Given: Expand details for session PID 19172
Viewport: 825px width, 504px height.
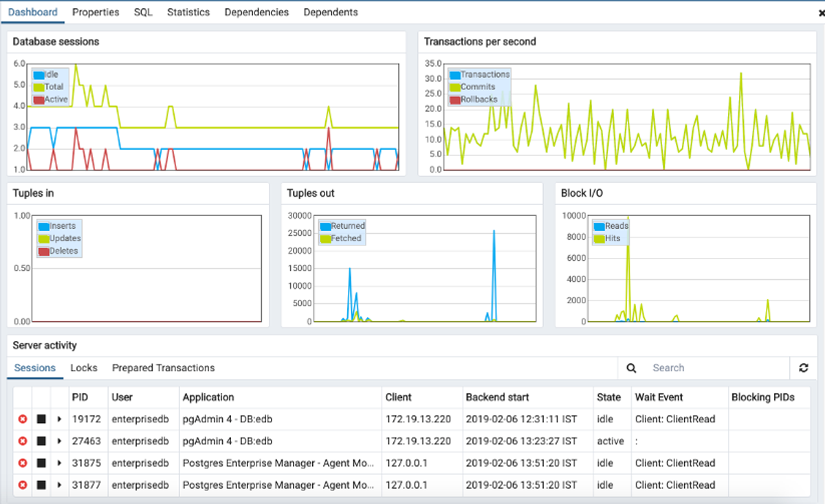Looking at the screenshot, I should tap(59, 419).
